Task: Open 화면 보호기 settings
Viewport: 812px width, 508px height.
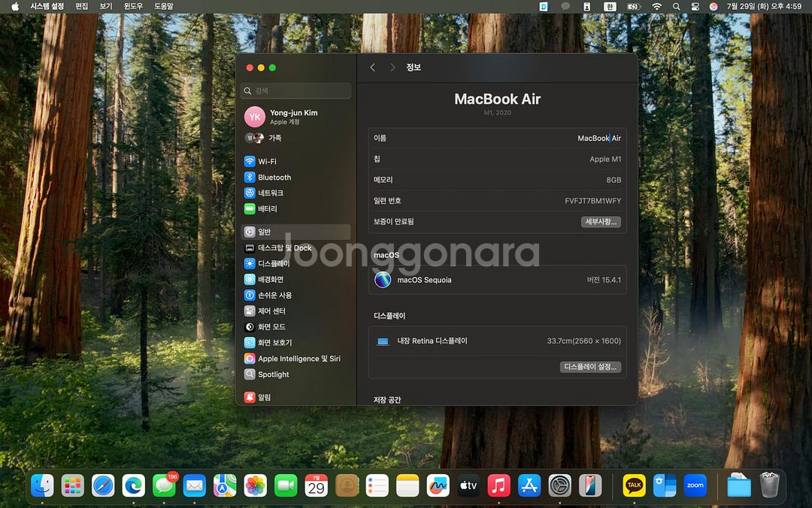Action: (x=295, y=342)
